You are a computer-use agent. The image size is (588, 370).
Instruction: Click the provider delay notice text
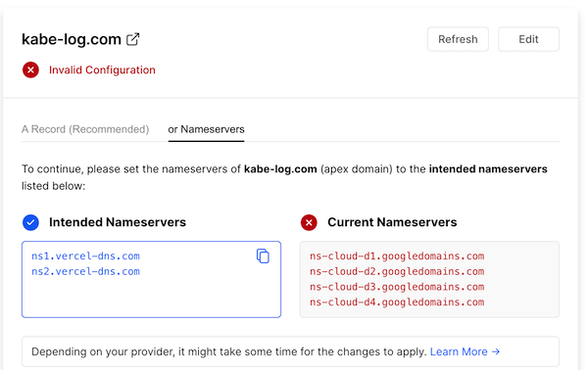pyautogui.click(x=229, y=351)
